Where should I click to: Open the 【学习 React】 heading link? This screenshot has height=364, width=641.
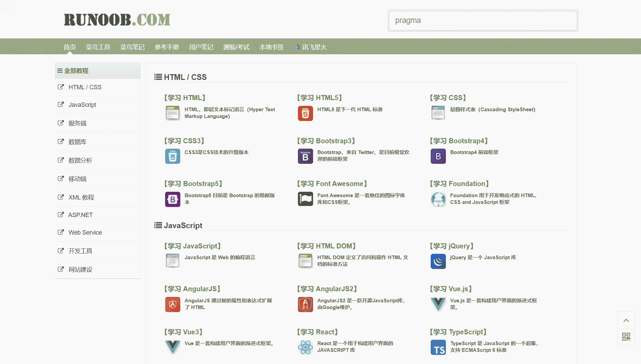317,332
